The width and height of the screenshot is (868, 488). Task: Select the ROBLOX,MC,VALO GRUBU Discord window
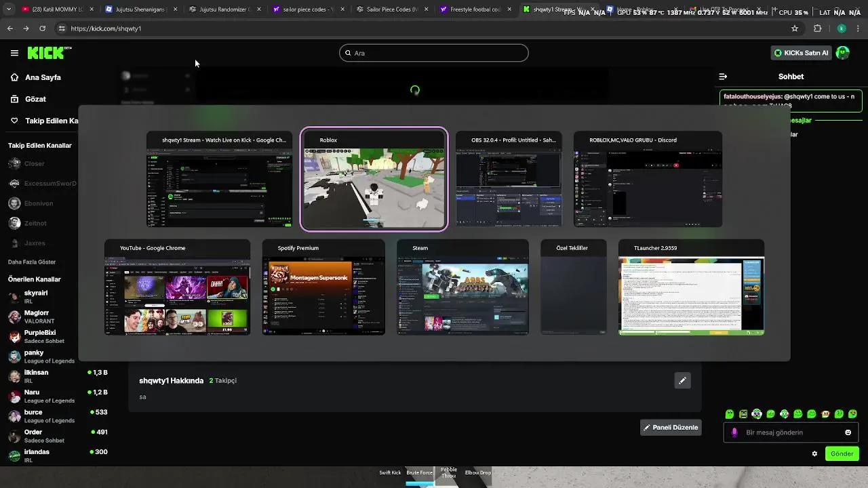(x=648, y=180)
